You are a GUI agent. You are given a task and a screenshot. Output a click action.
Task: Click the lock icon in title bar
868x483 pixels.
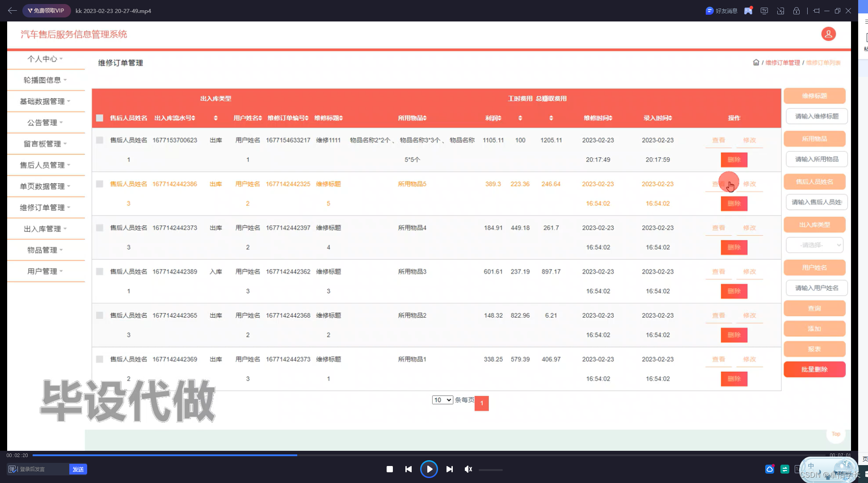coord(796,11)
